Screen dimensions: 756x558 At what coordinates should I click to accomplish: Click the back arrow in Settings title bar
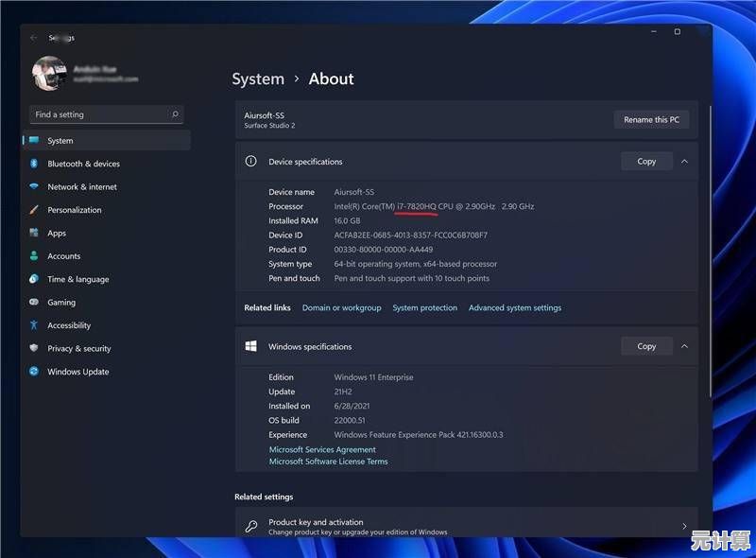pyautogui.click(x=33, y=38)
